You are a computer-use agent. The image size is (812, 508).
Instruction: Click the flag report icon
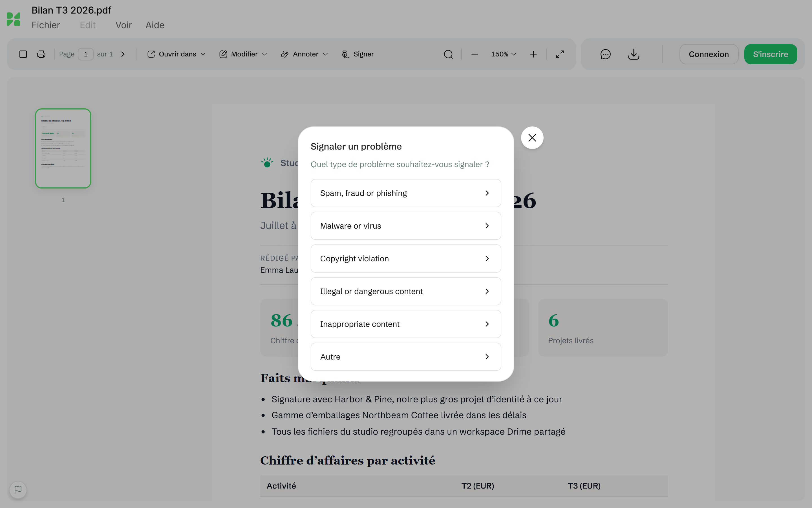(18, 490)
